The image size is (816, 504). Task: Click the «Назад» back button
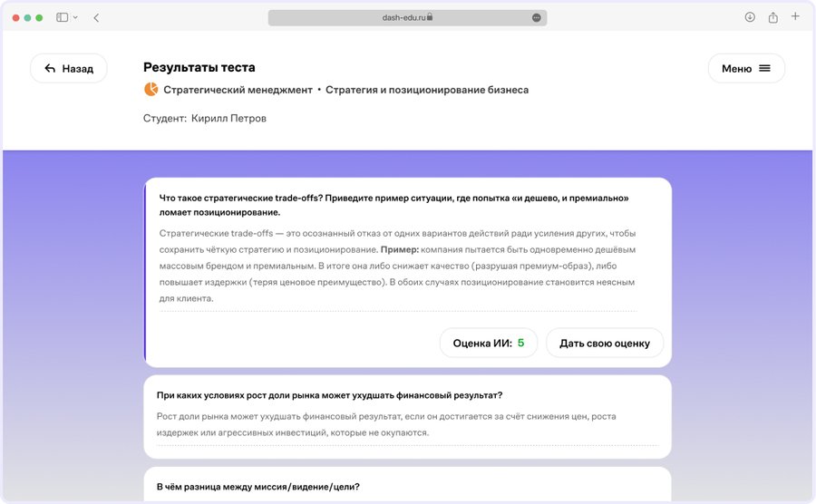pyautogui.click(x=69, y=69)
